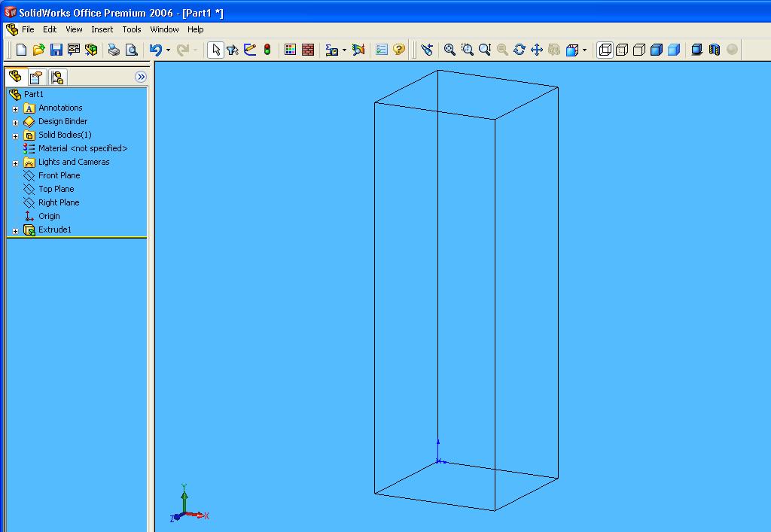Viewport: 771px width, 532px height.
Task: Click the Design Binder label
Action: [63, 121]
